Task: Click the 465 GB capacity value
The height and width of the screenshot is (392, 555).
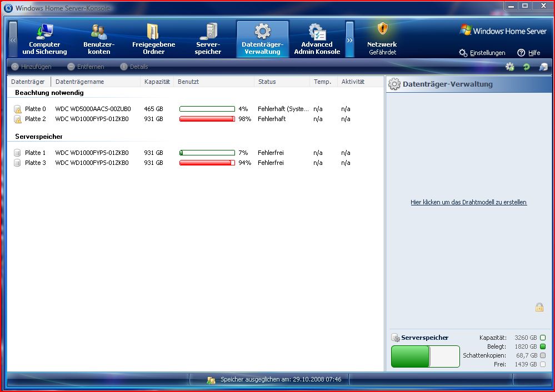Action: 154,109
